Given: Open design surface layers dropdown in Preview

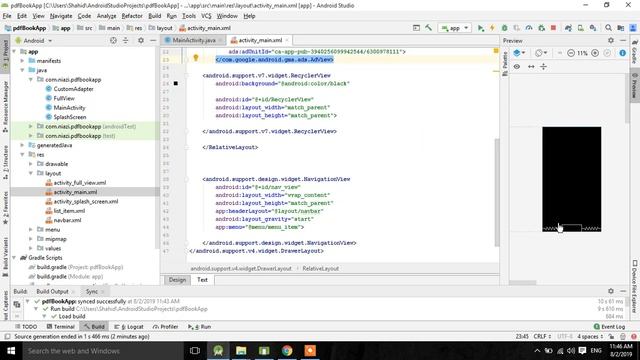Looking at the screenshot, I should (x=519, y=53).
